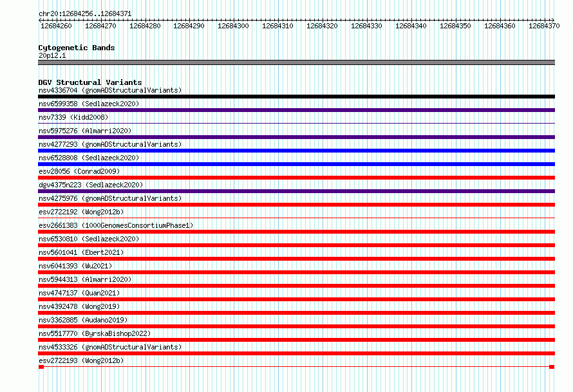Click the red nsv6041393 variant bar
Screen dimensions: 573x392
[x=296, y=272]
